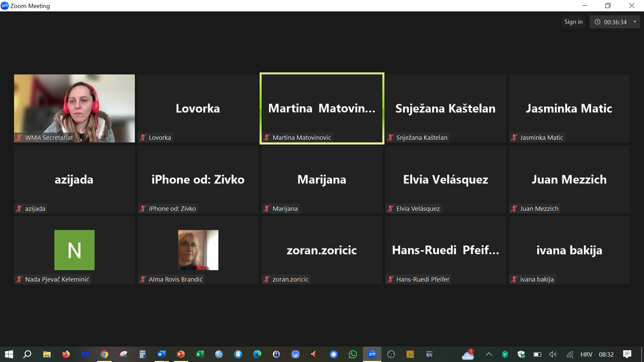The image size is (644, 362).
Task: Click the muted mic icon beside Nada Pjevač Keleminić
Action: (19, 279)
